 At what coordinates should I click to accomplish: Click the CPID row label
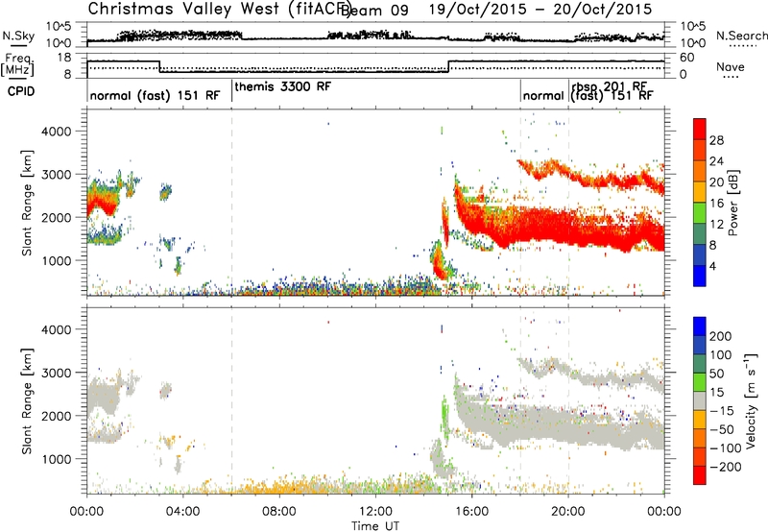point(21,91)
